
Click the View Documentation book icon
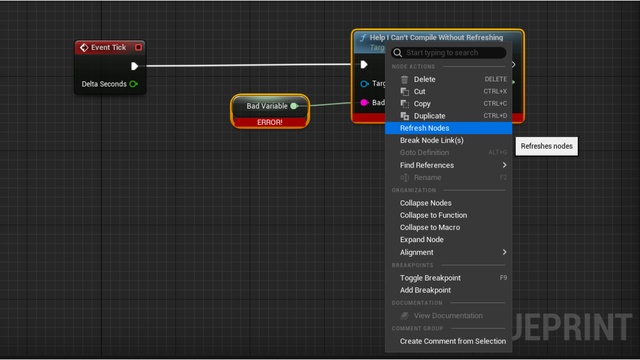point(404,316)
